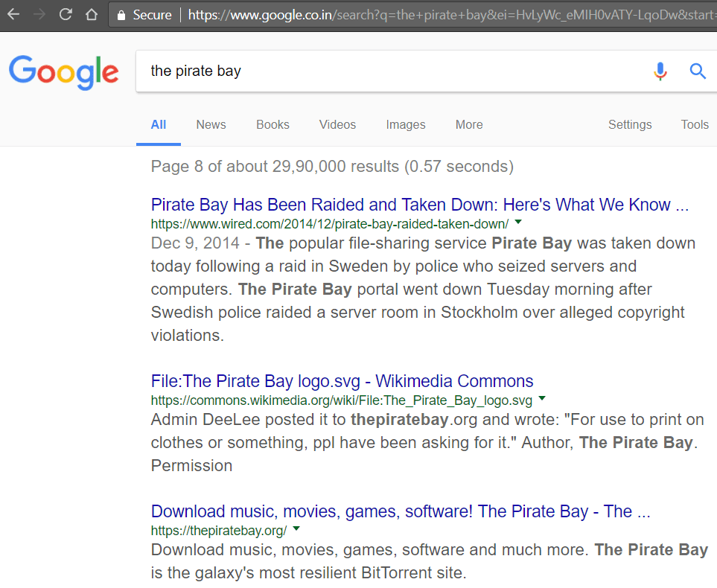Expand dropdown arrow beside commons.wikimedia.org URL
Screen dimensions: 717x588
click(x=542, y=398)
